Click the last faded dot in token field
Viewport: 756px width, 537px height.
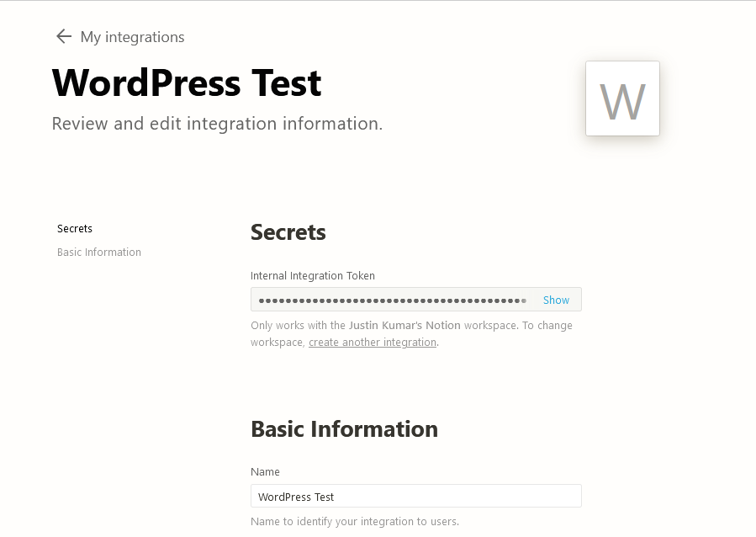524,300
